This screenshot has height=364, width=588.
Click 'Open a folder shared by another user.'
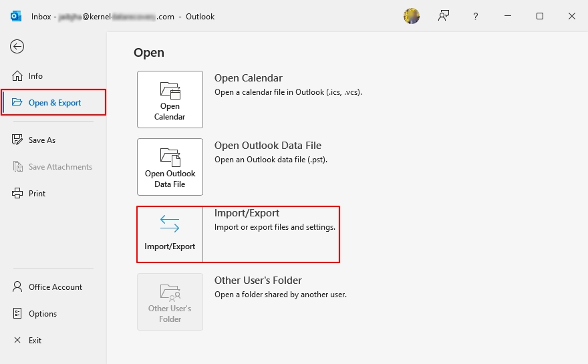point(281,295)
